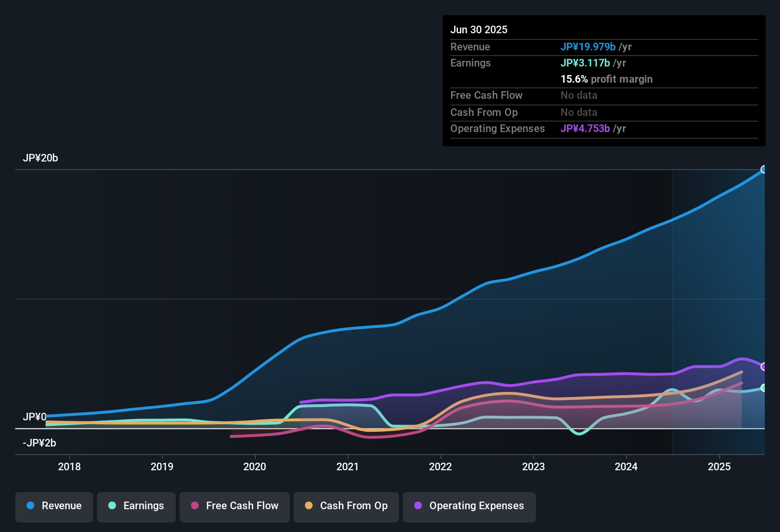Click the pink Free Cash Flow legend dot icon

pos(194,506)
